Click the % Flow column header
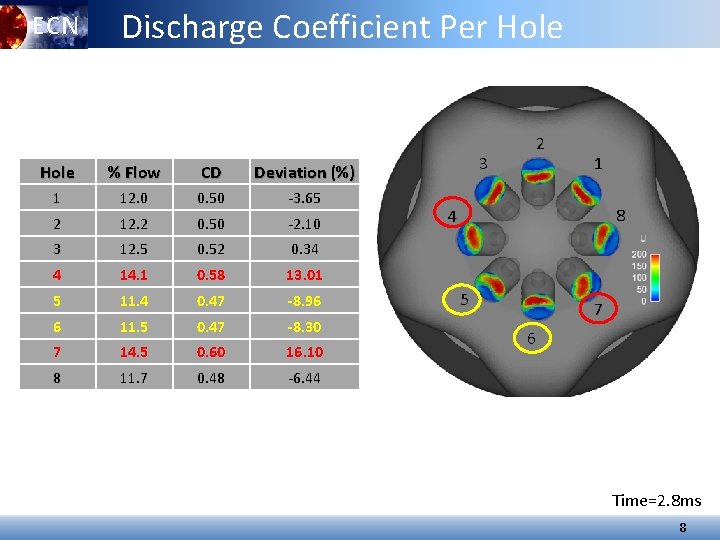This screenshot has width=720, height=540. (134, 172)
